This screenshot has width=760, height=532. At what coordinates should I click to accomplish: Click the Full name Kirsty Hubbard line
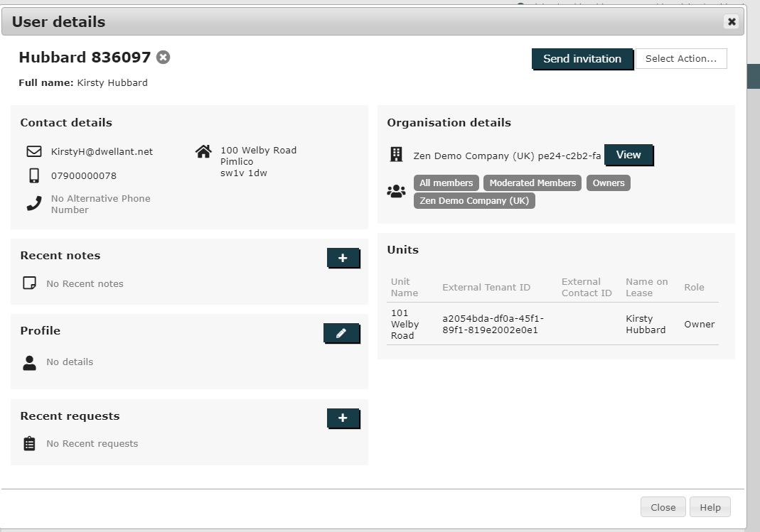(x=83, y=83)
